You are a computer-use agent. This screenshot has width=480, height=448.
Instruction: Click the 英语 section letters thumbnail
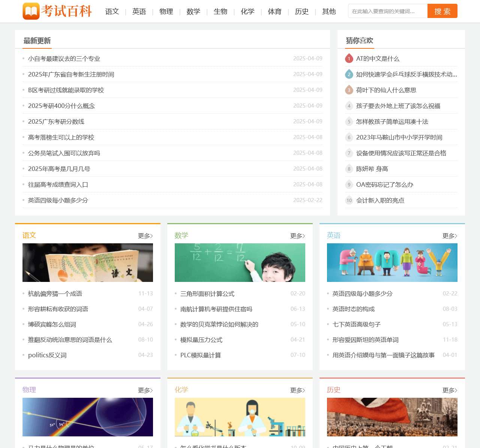coord(392,262)
